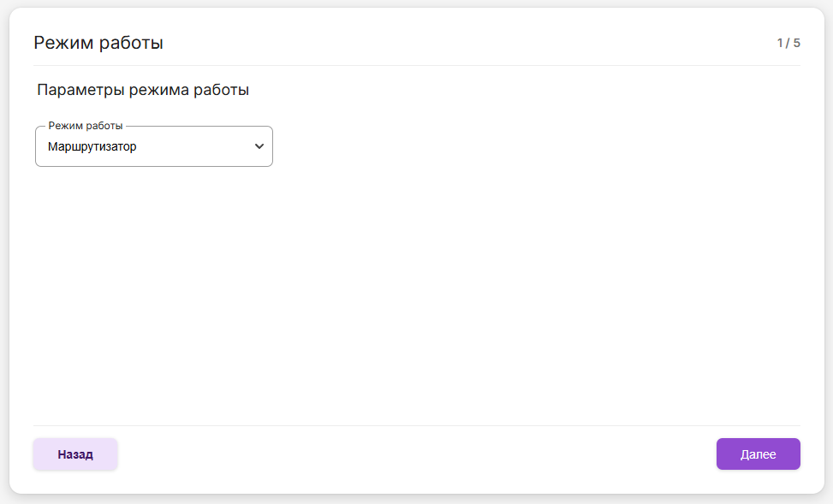Image resolution: width=833 pixels, height=504 pixels.
Task: Click the Параметры режима работы subtitle
Action: tap(143, 90)
